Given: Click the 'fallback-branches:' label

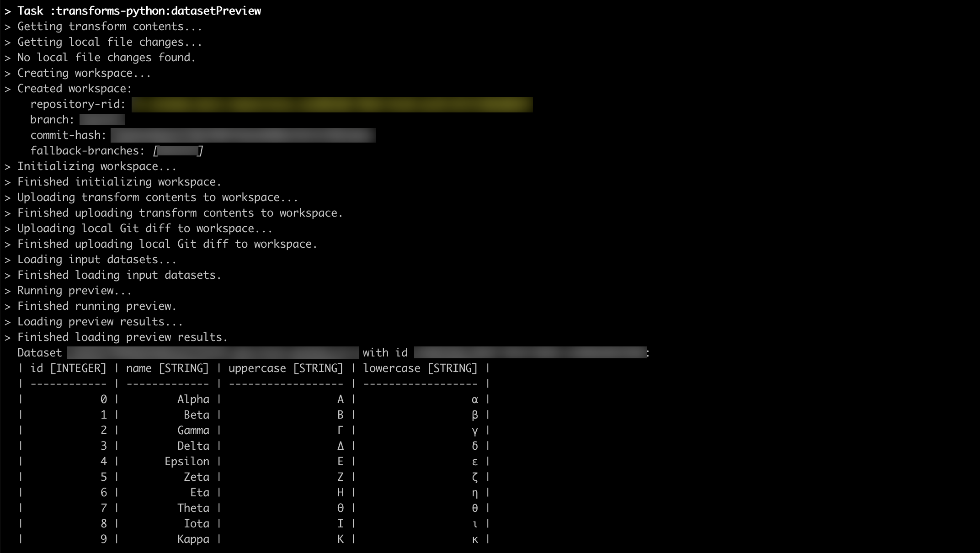Looking at the screenshot, I should tap(87, 151).
